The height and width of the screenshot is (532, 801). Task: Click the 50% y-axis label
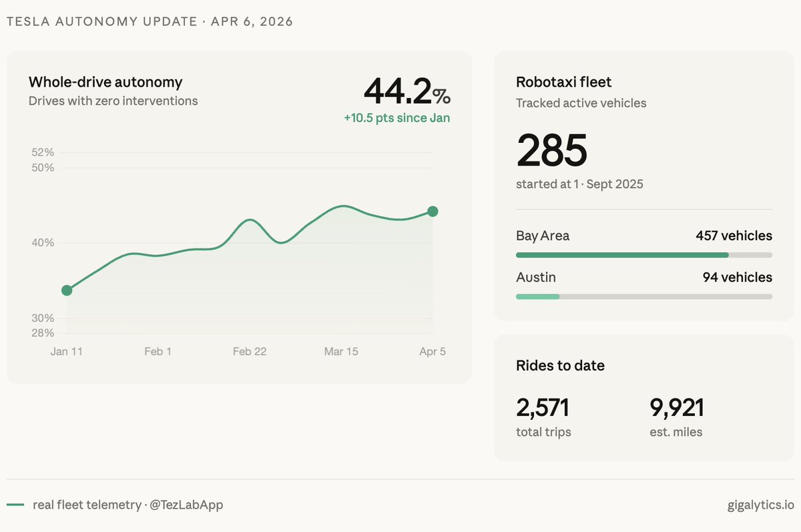[x=43, y=168]
